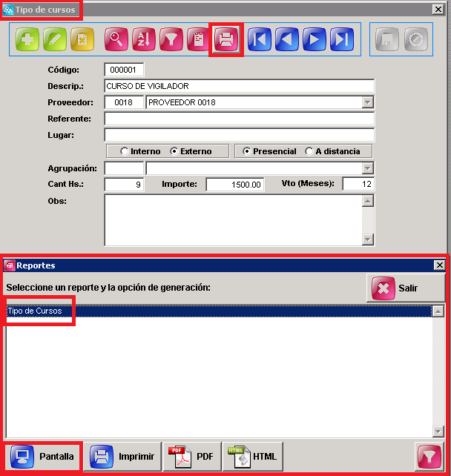Click the green pencil edit icon
Screen dimensions: 451x476
[x=55, y=39]
